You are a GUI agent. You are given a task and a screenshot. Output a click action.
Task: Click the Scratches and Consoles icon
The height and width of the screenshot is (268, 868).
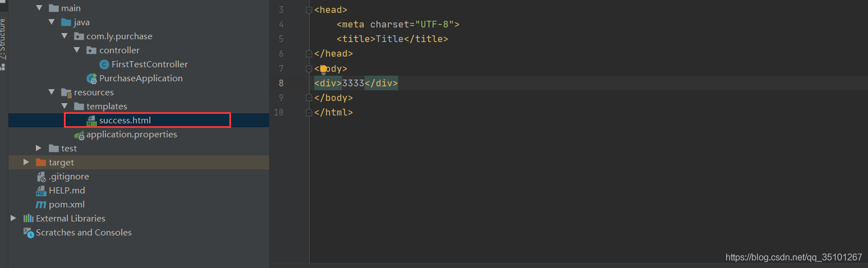point(28,233)
